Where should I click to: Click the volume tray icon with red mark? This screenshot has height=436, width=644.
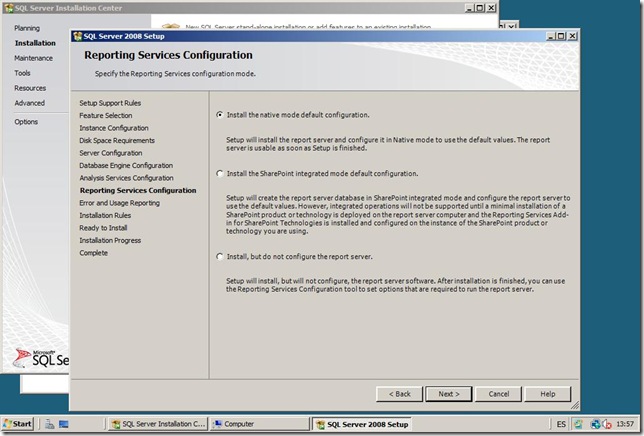coord(607,424)
